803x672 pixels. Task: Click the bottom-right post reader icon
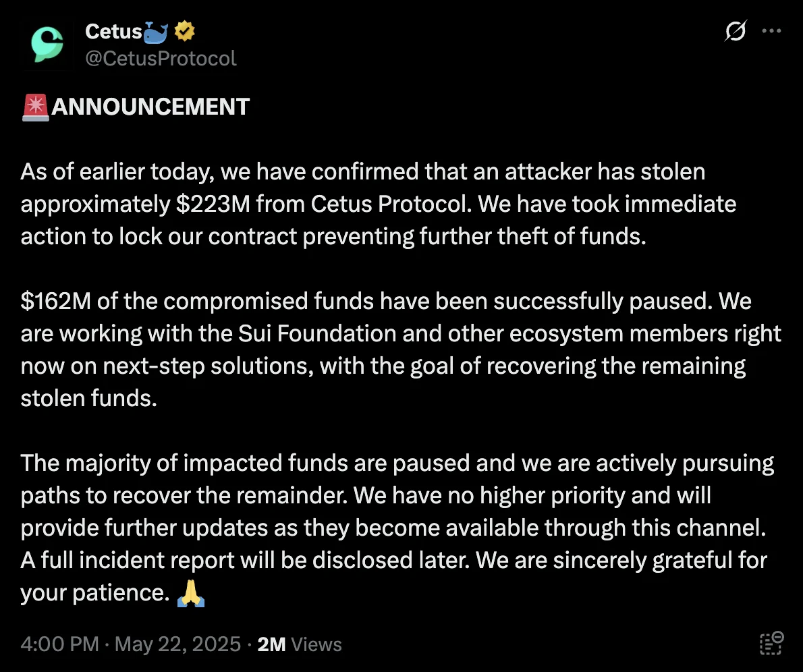771,644
